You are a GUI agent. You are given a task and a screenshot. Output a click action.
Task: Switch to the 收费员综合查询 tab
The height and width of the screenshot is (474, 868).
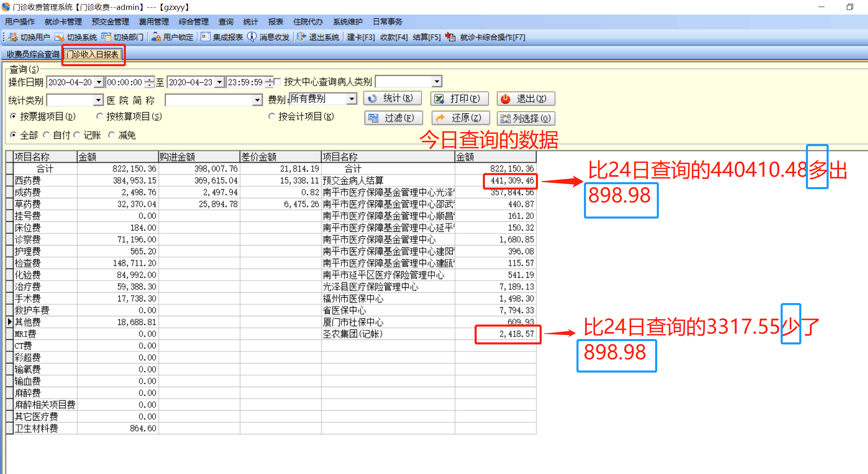point(33,54)
